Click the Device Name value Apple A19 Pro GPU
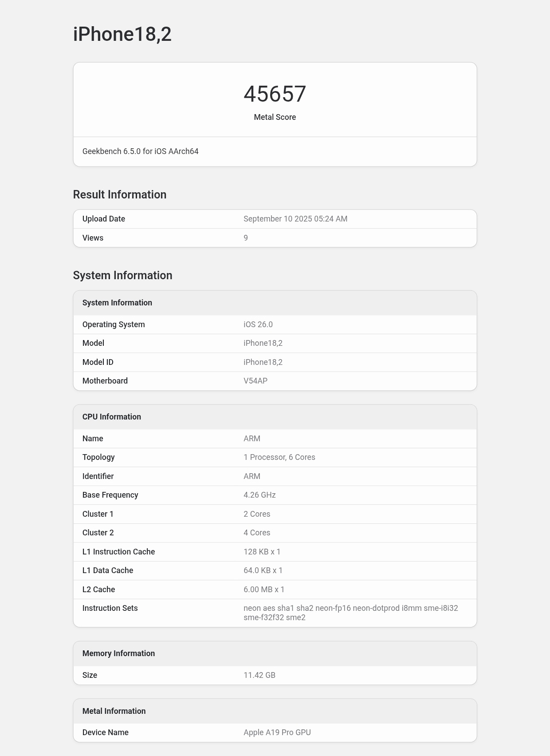Screen dimensions: 550x756 277,732
